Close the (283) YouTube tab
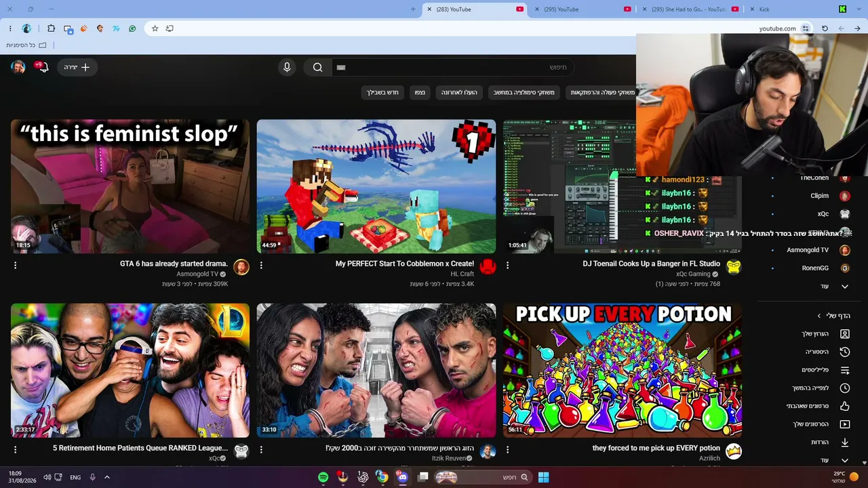This screenshot has width=868, height=488. tap(429, 9)
